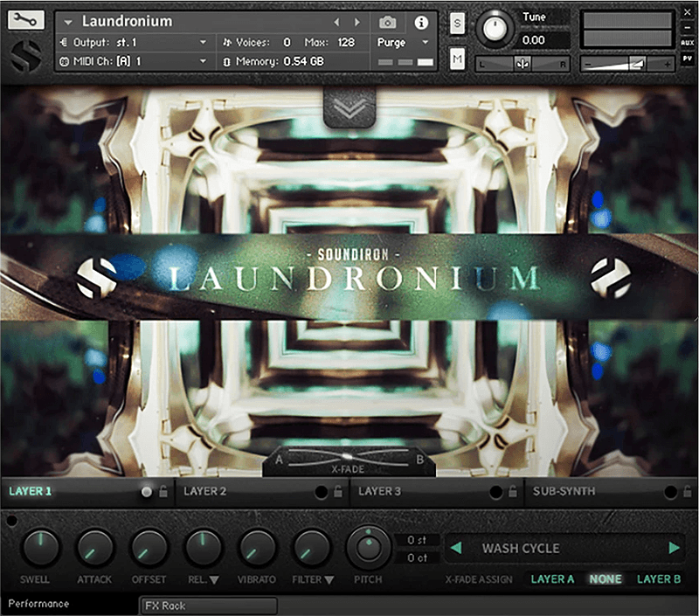Viewport: 699px width, 616px height.
Task: Select the LAYER 3 tab
Action: click(380, 491)
